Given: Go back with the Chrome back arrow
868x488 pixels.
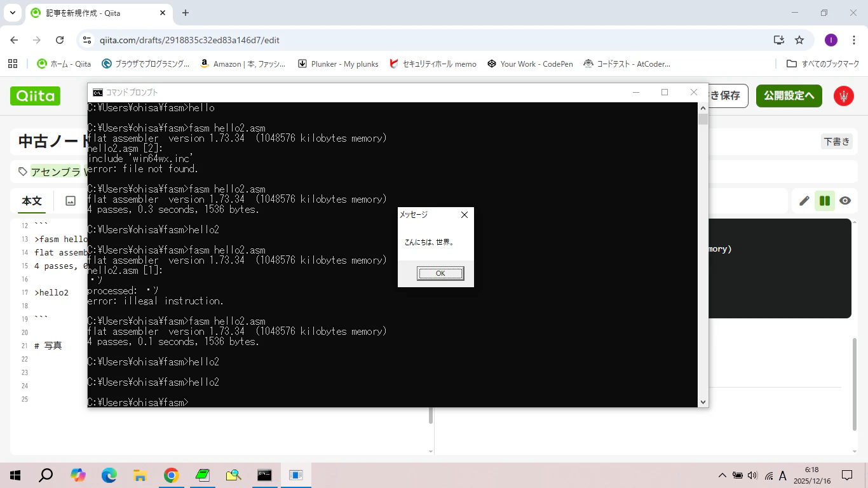Looking at the screenshot, I should [14, 40].
